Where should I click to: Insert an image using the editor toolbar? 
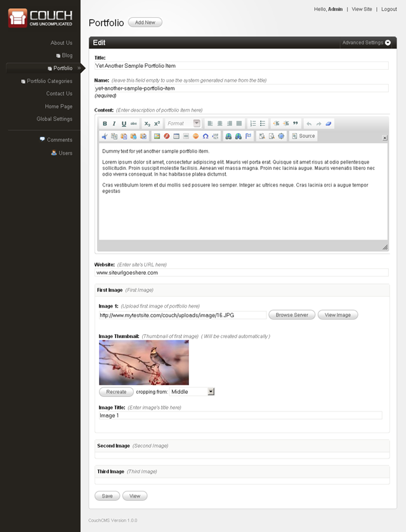coord(157,136)
